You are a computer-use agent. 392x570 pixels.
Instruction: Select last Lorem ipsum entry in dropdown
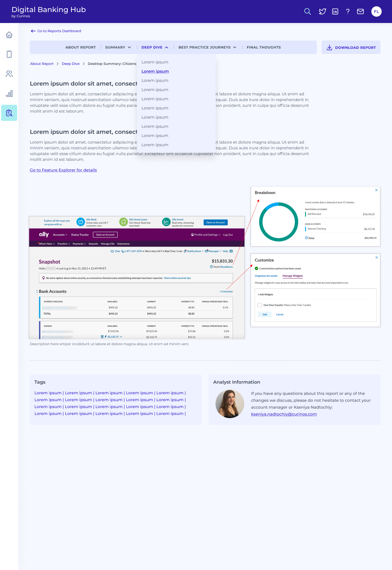click(155, 145)
